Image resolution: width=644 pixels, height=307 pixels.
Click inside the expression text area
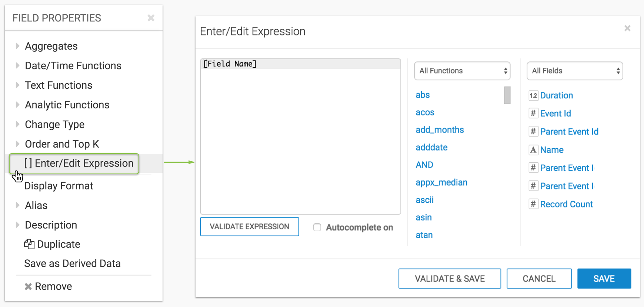[300, 141]
